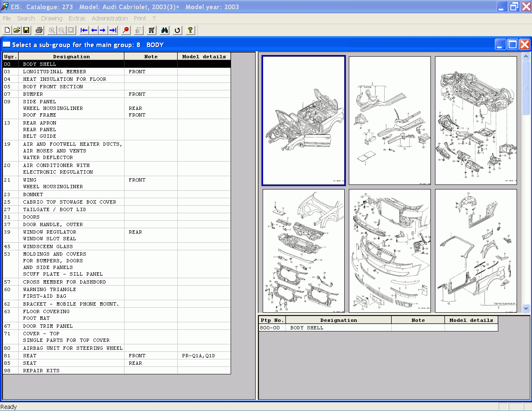Open the bottom-middle front bumper diagram thumbnail

(x=390, y=251)
